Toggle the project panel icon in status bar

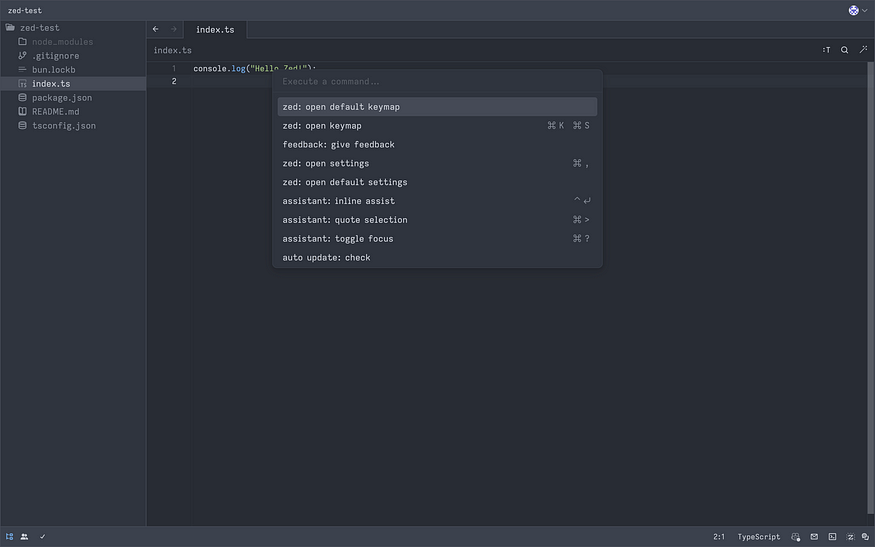(9, 536)
